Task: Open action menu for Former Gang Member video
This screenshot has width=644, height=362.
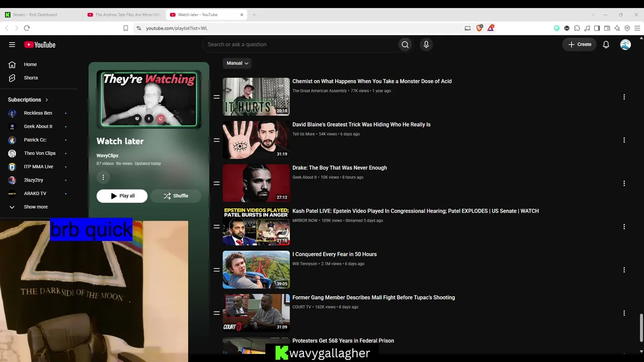Action: [624, 313]
